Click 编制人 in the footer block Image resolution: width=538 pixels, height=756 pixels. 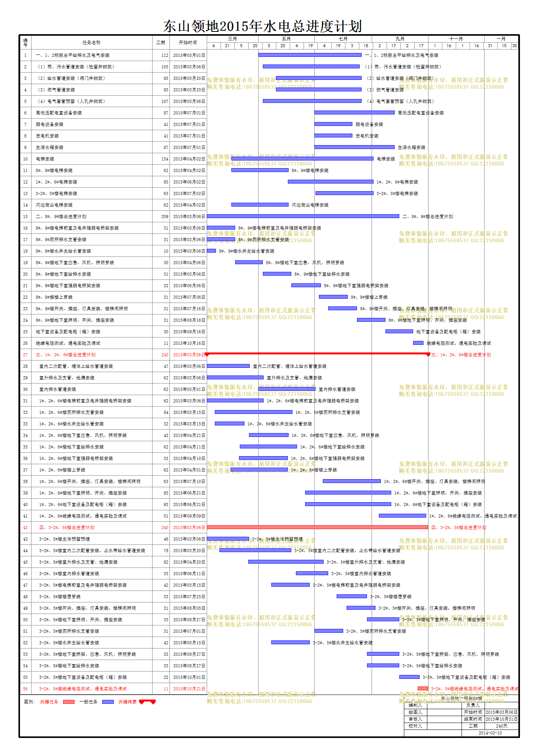pos(415,705)
